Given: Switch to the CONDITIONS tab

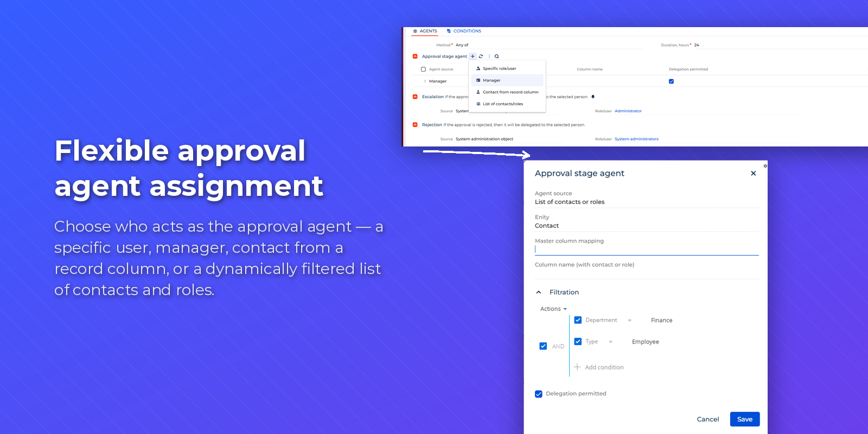Looking at the screenshot, I should (x=464, y=31).
